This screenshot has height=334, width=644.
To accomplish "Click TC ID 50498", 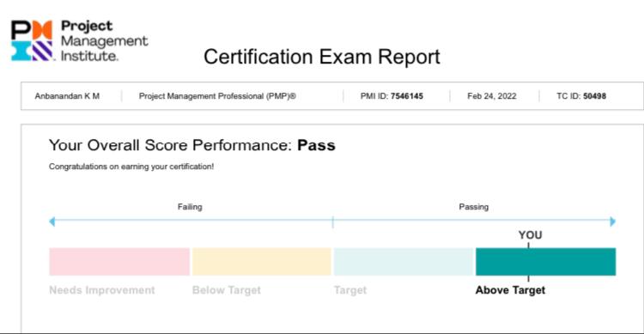I will [581, 96].
